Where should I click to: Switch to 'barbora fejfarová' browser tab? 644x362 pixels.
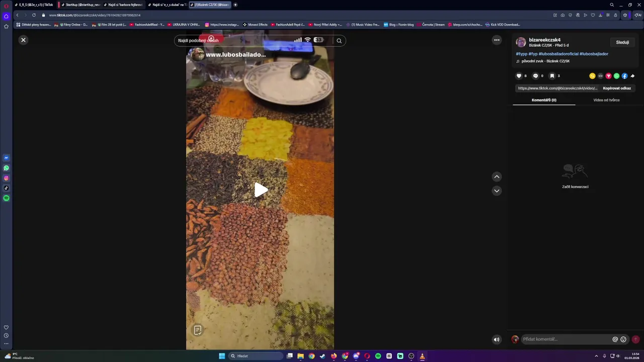click(123, 5)
